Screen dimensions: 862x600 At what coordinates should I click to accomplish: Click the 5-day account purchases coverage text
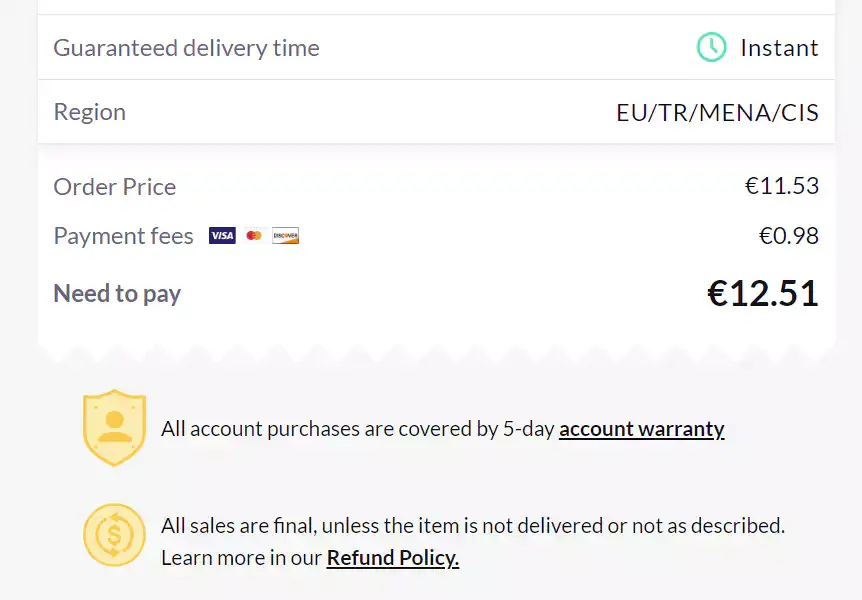pyautogui.click(x=358, y=429)
